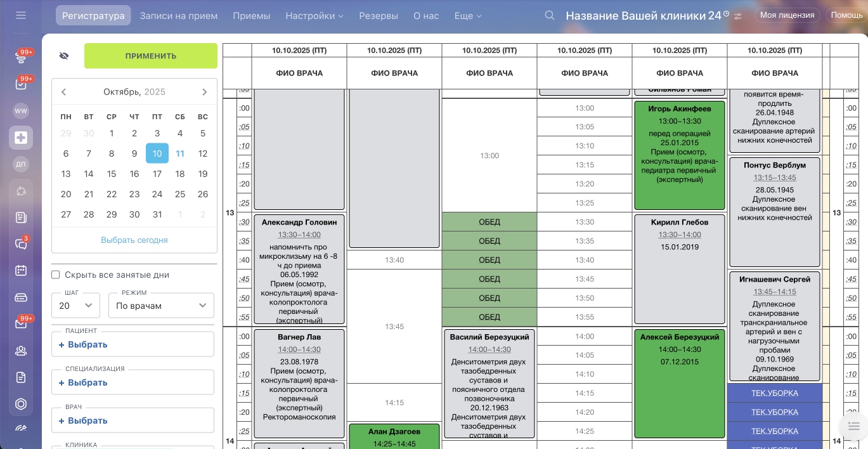The height and width of the screenshot is (449, 868).
Task: Open the tasks checkmark icon in sidebar
Action: pos(21,84)
